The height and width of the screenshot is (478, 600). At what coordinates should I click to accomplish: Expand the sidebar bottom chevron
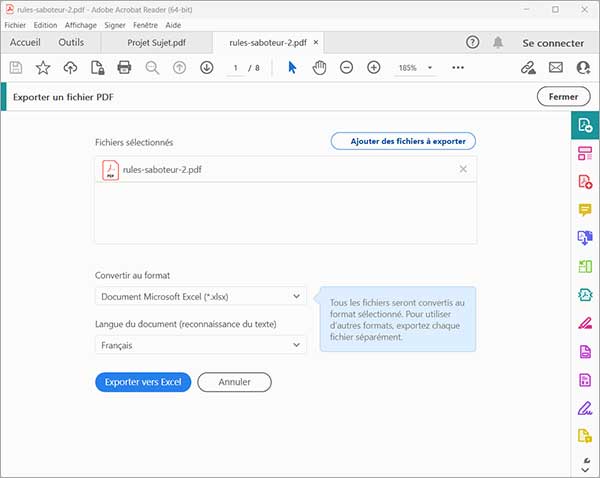coord(585,470)
